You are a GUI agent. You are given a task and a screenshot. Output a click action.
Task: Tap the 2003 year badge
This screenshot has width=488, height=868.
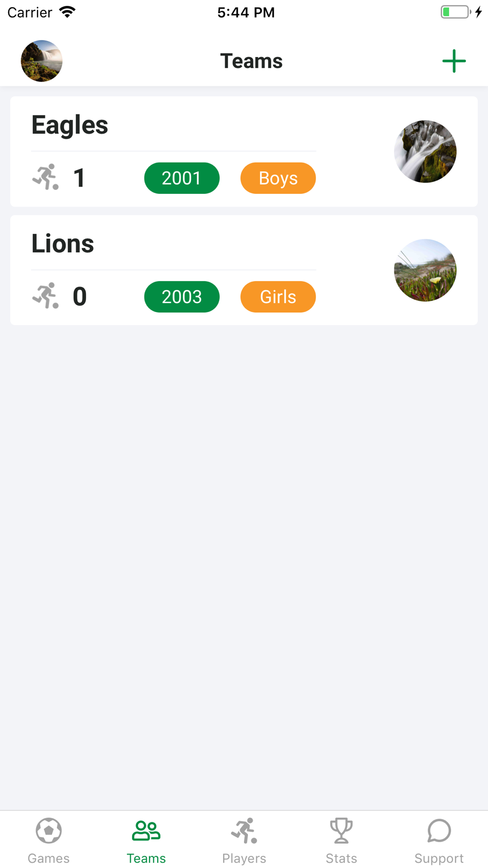[x=182, y=297]
